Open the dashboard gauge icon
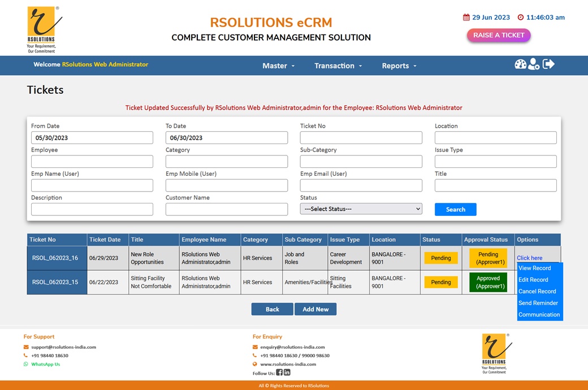The height and width of the screenshot is (390, 588). (520, 64)
